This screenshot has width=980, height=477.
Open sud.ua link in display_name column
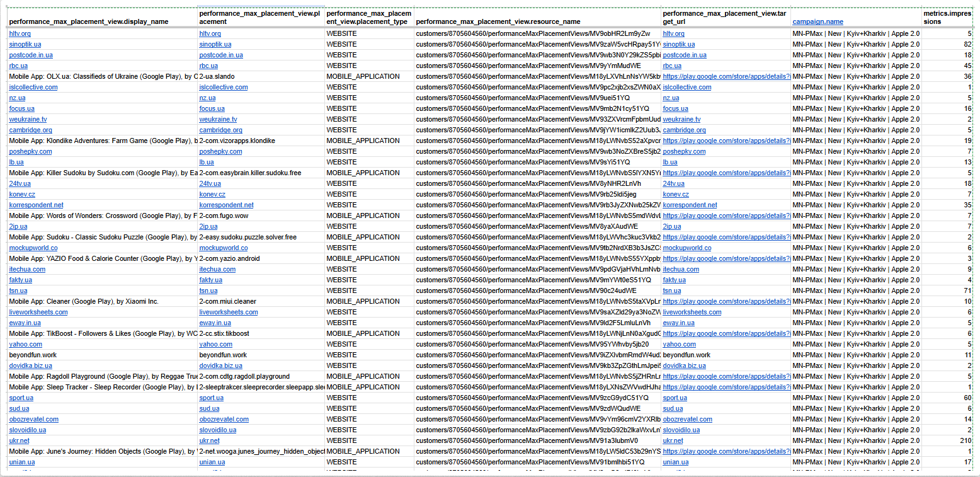[x=19, y=408]
